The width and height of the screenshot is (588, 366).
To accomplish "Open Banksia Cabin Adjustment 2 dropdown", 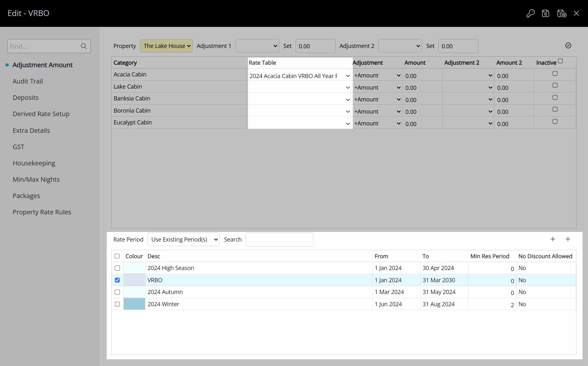I will pos(468,99).
